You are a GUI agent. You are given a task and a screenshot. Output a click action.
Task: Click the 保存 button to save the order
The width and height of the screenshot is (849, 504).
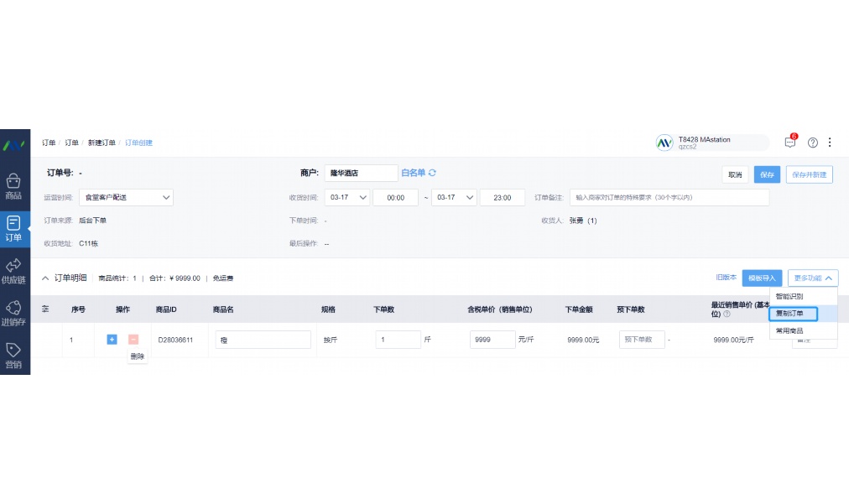coord(767,174)
